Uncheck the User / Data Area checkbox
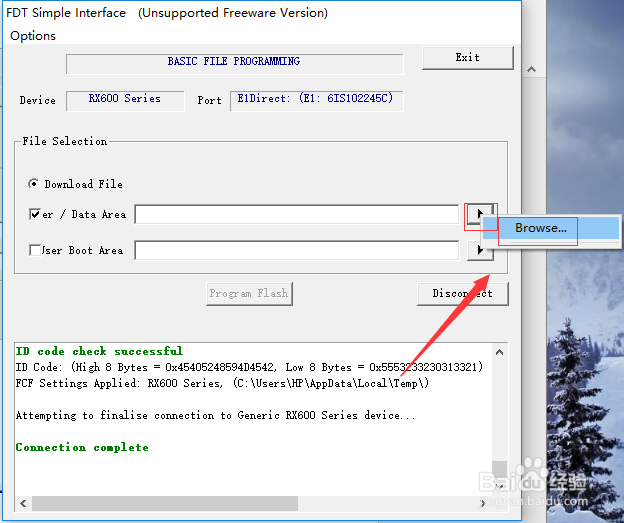This screenshot has height=523, width=624. [x=35, y=215]
